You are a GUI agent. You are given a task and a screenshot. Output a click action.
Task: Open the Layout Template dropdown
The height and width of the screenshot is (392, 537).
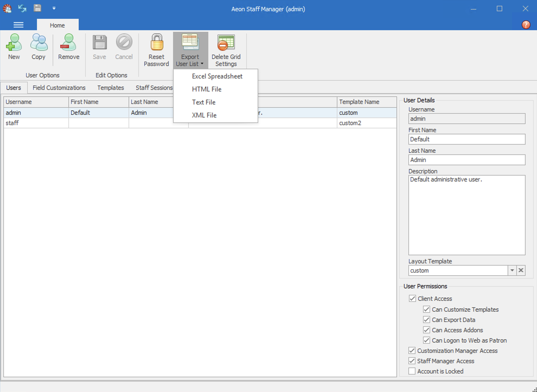pyautogui.click(x=512, y=270)
